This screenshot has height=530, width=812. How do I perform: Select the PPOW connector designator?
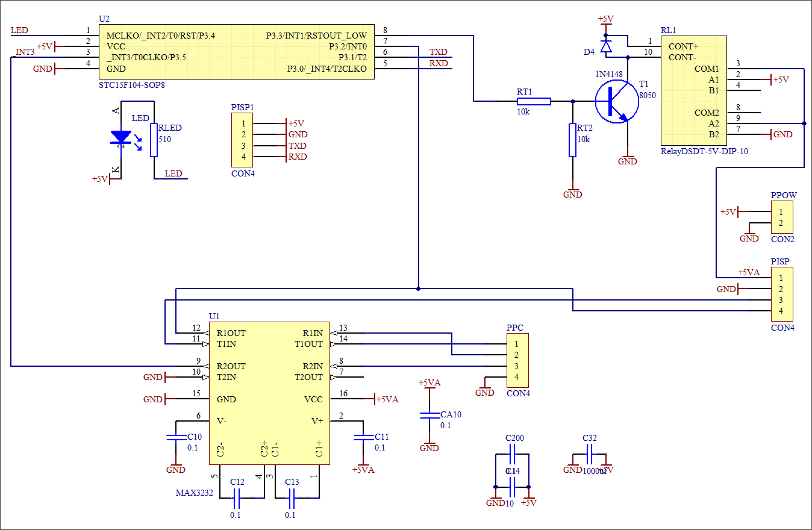(784, 196)
